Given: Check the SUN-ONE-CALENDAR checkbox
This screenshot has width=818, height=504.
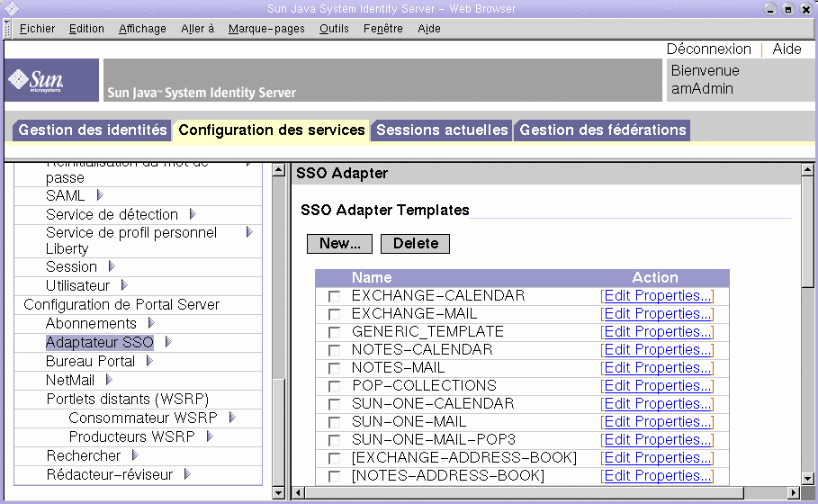Looking at the screenshot, I should pyautogui.click(x=334, y=404).
